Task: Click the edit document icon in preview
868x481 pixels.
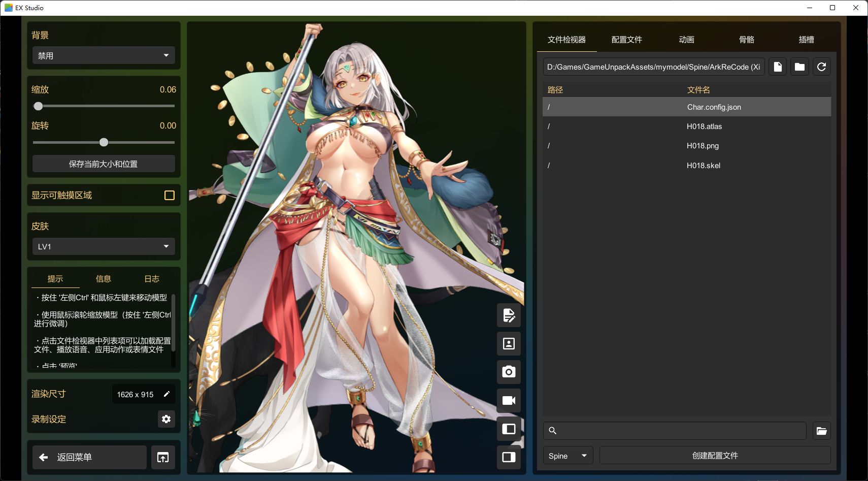Action: (509, 315)
